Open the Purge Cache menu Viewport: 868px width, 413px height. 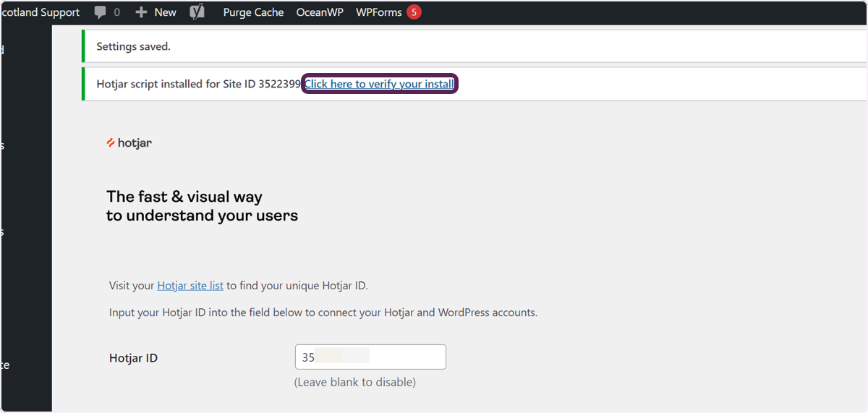(x=253, y=12)
